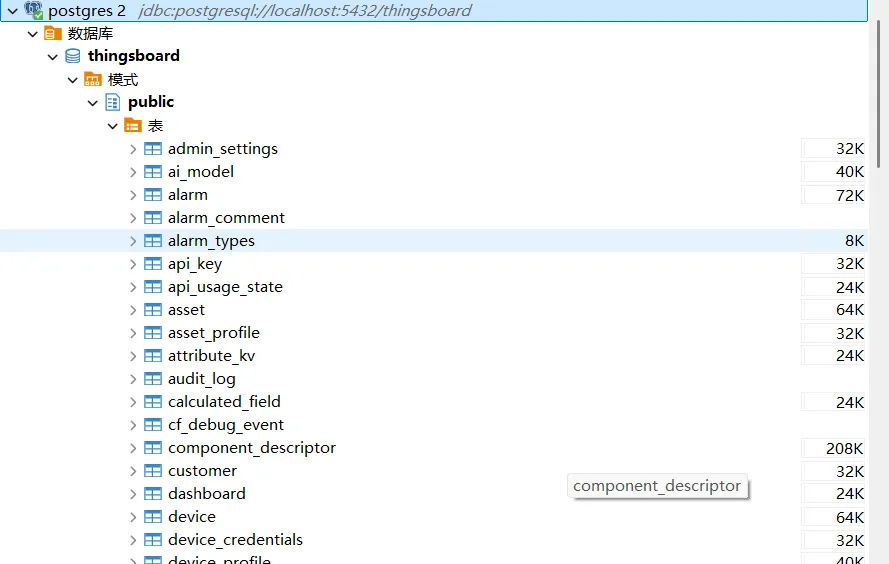The height and width of the screenshot is (564, 889).
Task: Select the public schema label
Action: (151, 102)
